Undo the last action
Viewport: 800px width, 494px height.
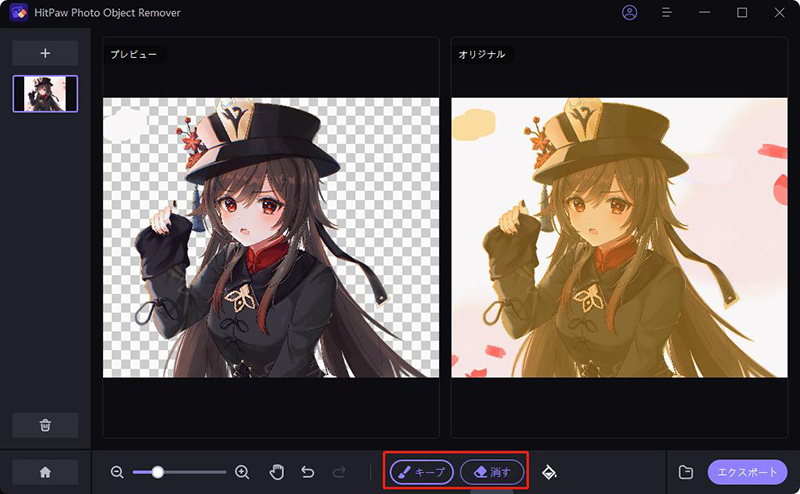coord(308,472)
